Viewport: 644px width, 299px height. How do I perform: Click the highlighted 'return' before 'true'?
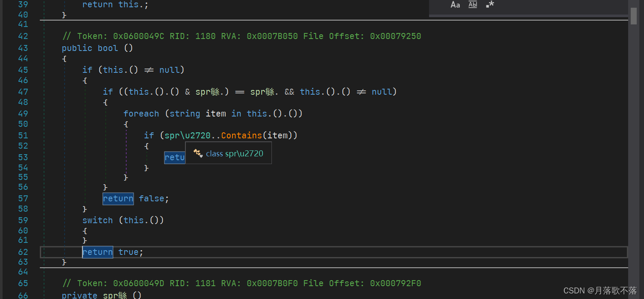[98, 252]
